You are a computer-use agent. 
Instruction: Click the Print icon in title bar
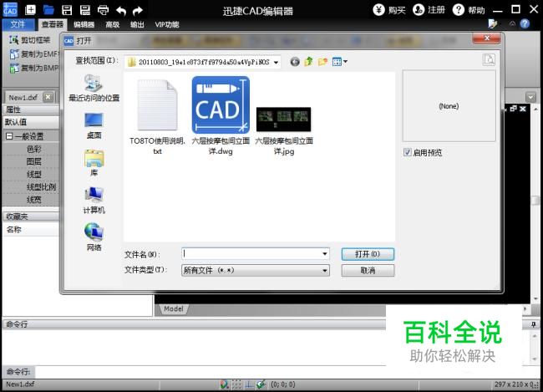(104, 10)
